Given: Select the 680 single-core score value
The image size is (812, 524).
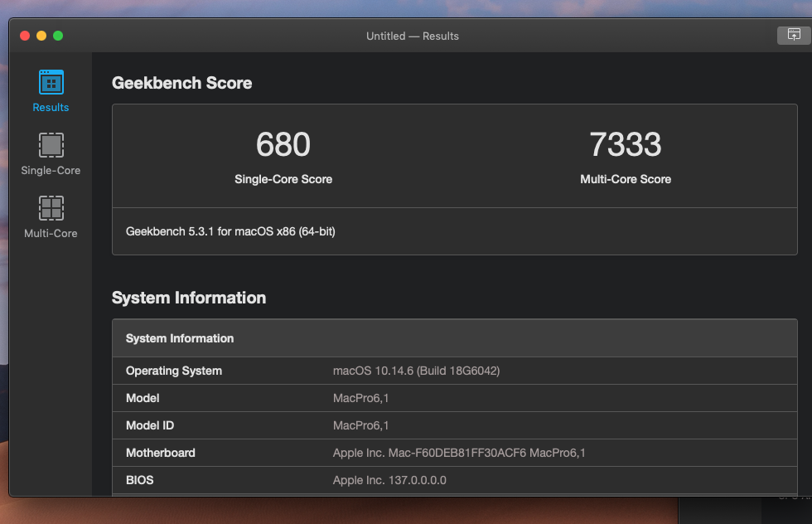Looking at the screenshot, I should pyautogui.click(x=283, y=144).
